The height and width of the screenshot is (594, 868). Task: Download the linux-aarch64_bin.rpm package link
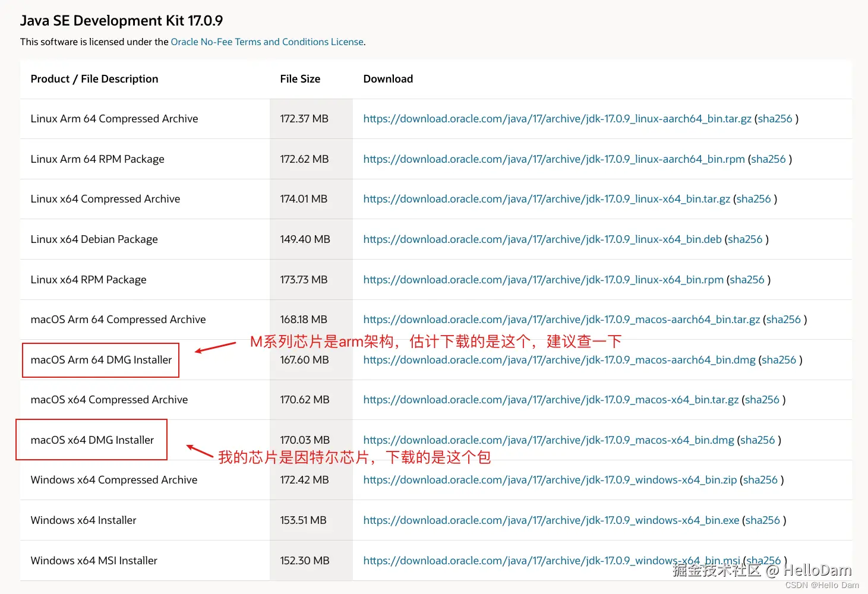[554, 159]
